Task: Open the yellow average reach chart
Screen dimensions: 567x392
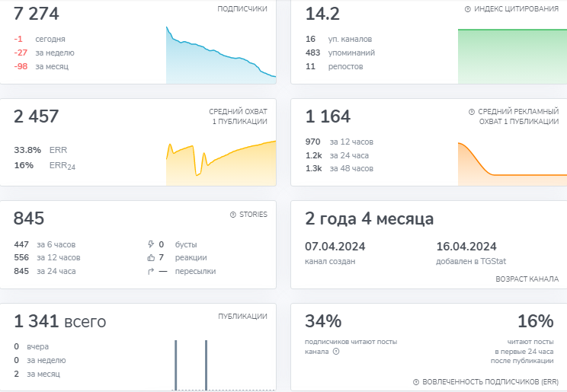Action: pos(221,163)
